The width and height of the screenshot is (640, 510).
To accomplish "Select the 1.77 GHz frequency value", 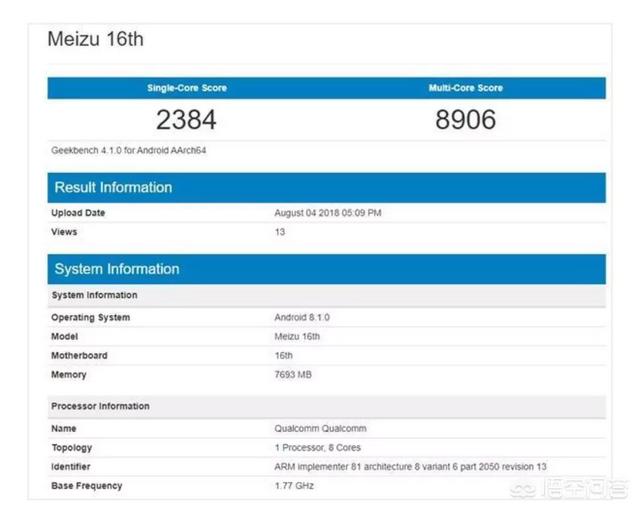I will pos(294,486).
